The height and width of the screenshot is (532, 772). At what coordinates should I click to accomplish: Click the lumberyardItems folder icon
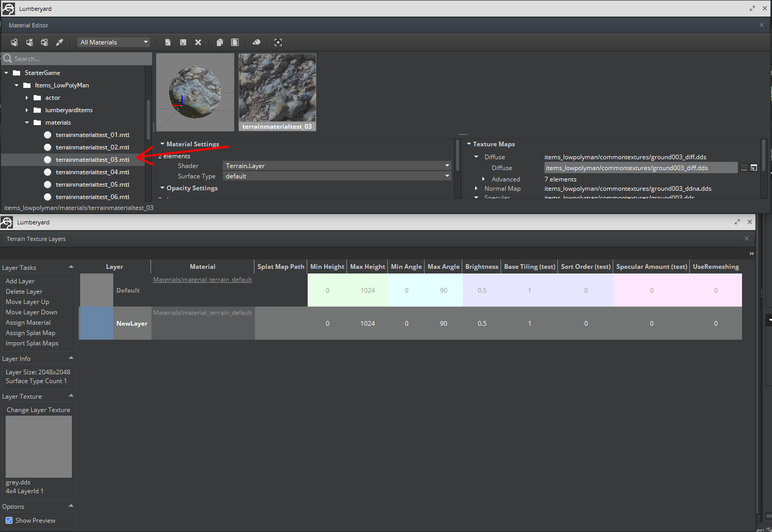[37, 110]
